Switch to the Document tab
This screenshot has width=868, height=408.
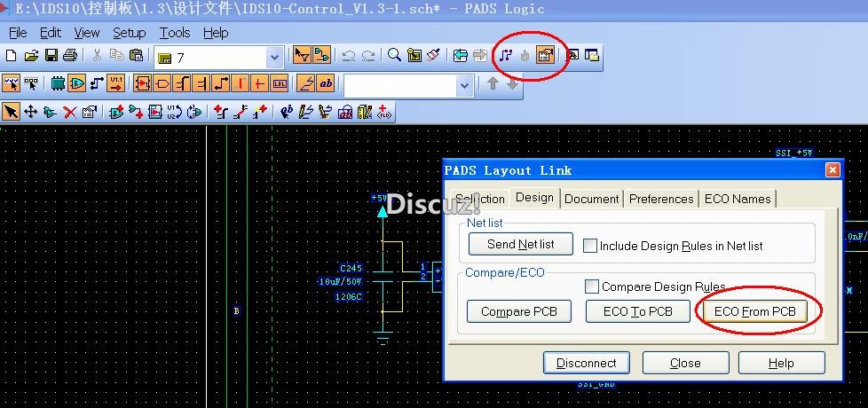tap(592, 199)
